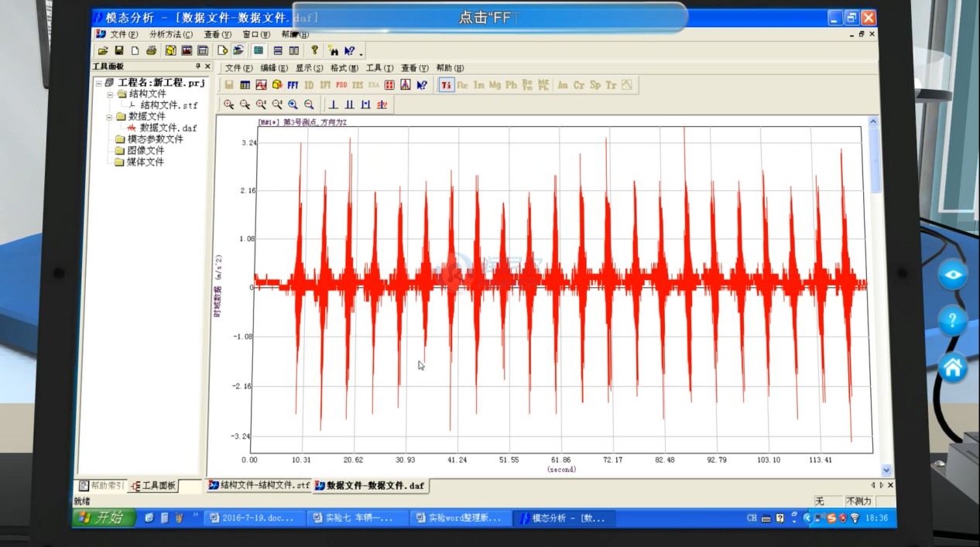The image size is (980, 547).
Task: Click the first zoom-in magnifier icon
Action: (x=228, y=104)
